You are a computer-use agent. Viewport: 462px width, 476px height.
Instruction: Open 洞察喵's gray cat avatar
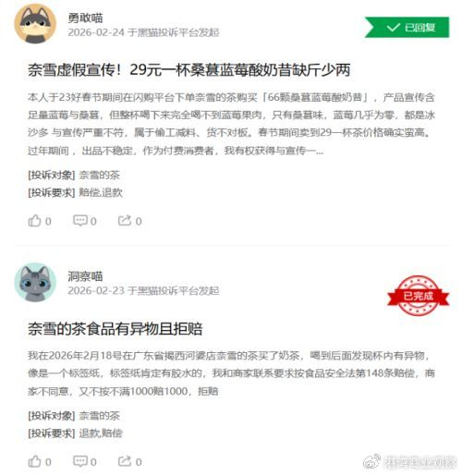point(35,282)
